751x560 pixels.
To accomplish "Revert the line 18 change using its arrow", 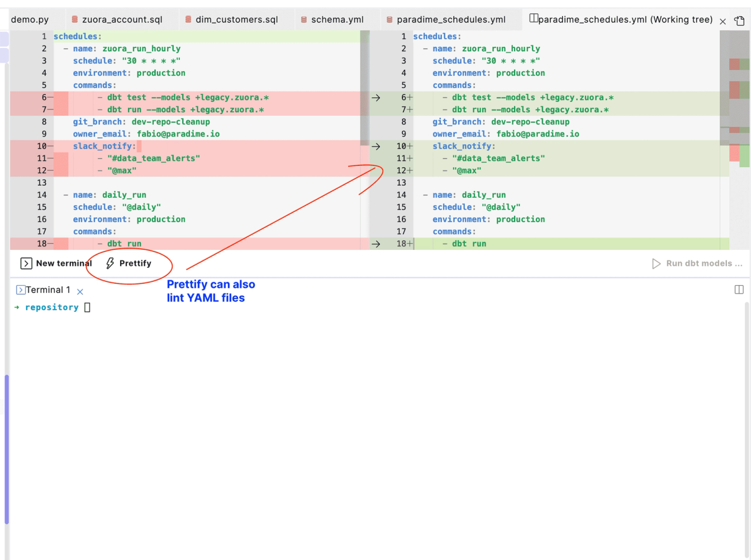I will pyautogui.click(x=376, y=244).
